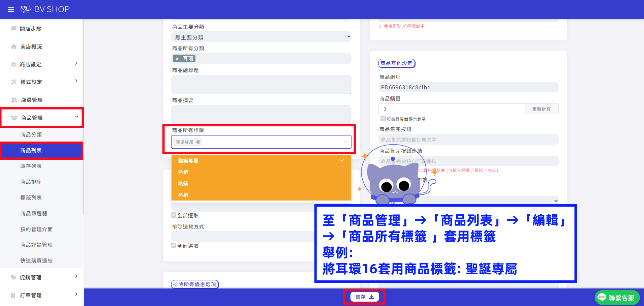Collapse the 商品所有標籤 dropdown arrow
Image resolution: width=644 pixels, height=306 pixels.
345,142
